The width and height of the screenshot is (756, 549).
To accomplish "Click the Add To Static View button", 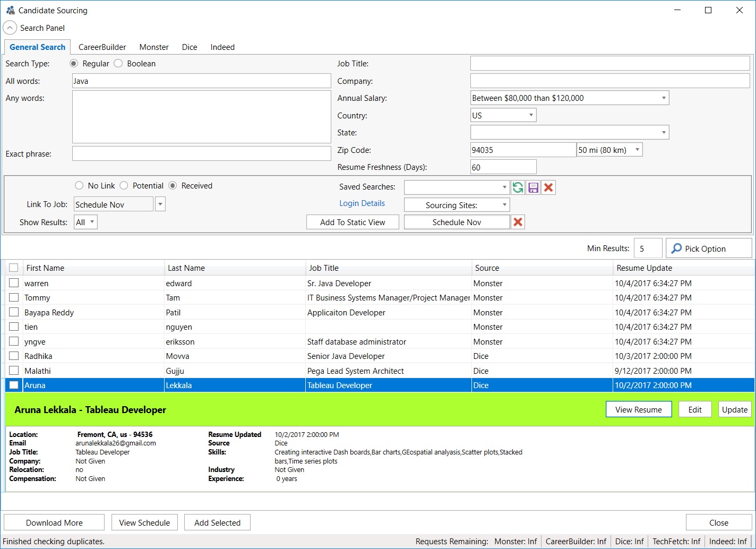I will point(353,222).
